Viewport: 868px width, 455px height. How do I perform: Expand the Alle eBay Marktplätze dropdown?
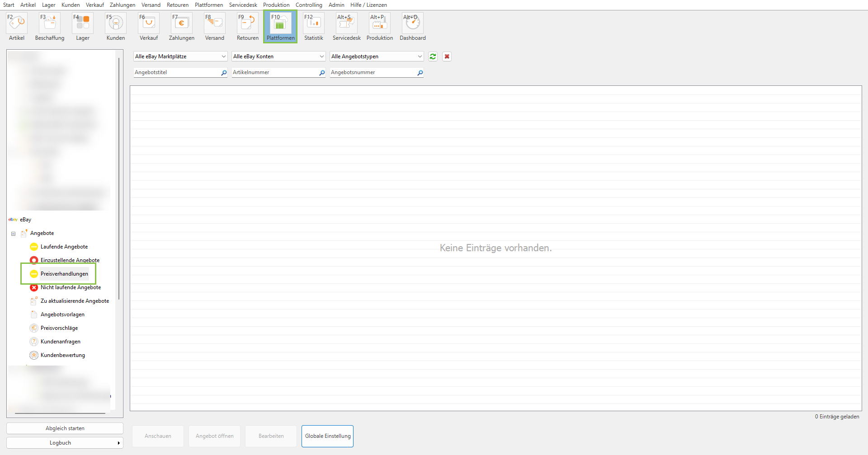(x=180, y=56)
